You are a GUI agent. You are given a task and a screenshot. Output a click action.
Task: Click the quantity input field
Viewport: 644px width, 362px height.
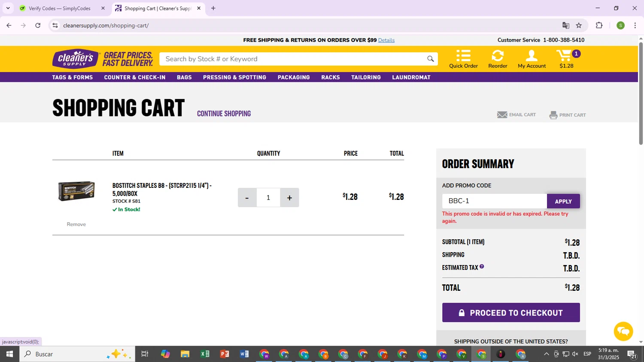[x=268, y=197]
